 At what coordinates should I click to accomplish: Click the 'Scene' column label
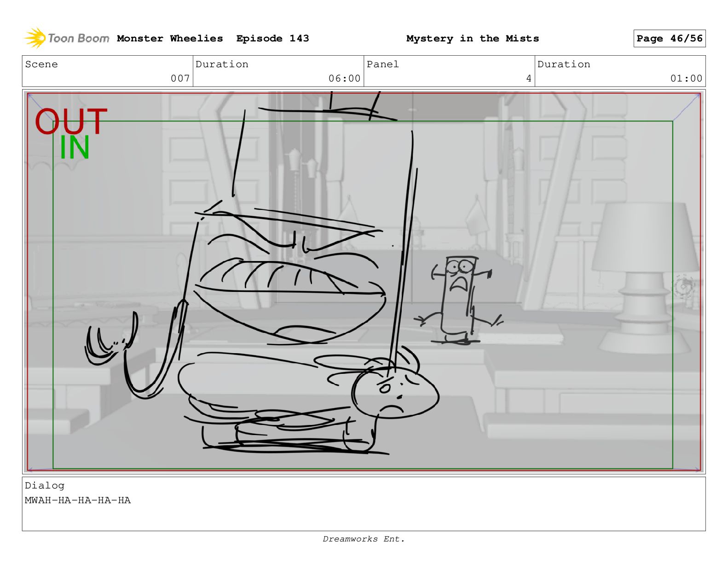41,64
